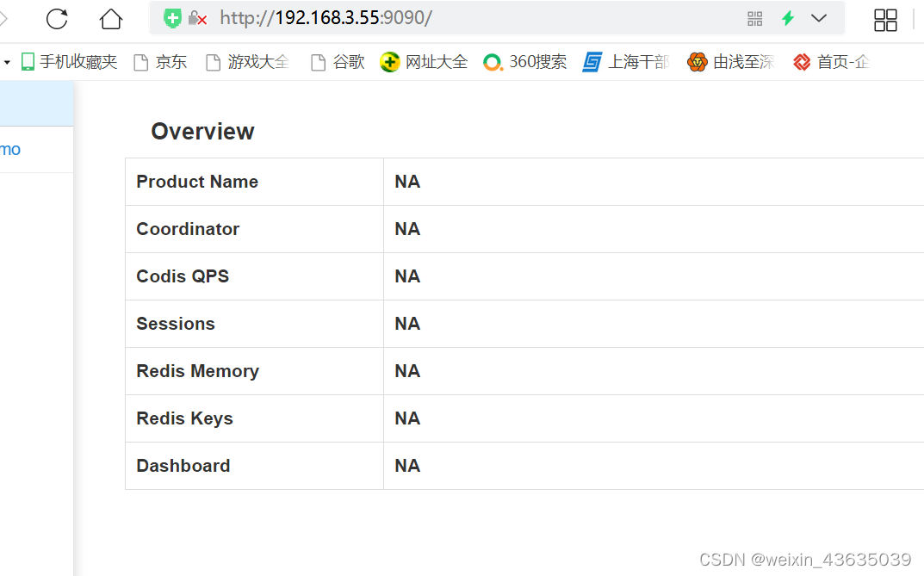924x576 pixels.
Task: Expand the address bar dropdown chevron
Action: pos(818,18)
